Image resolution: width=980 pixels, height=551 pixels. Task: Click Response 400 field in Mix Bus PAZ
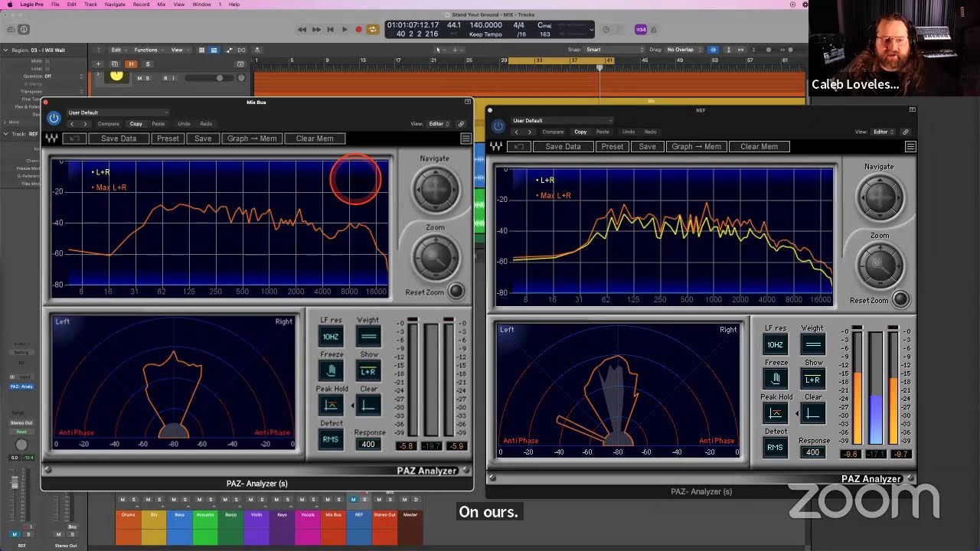tap(368, 445)
